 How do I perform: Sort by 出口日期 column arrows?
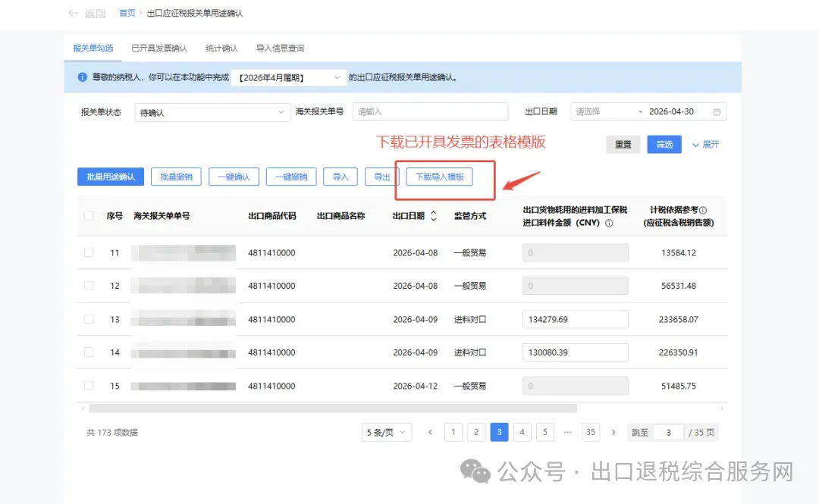coord(434,216)
